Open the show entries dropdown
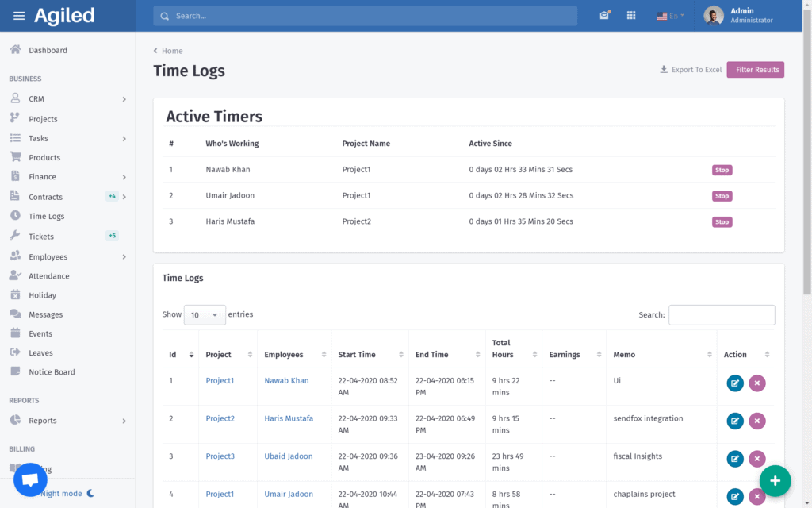Screen dimensions: 812x508 point(205,314)
